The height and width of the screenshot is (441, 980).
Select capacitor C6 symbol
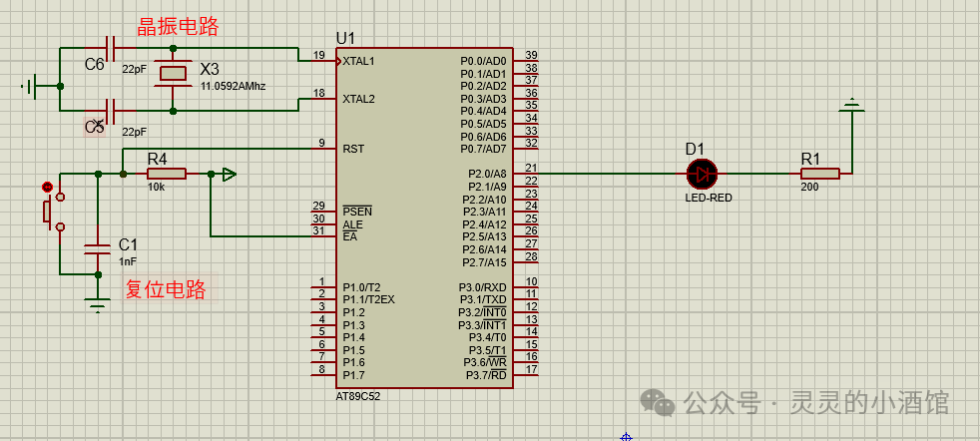tap(112, 48)
